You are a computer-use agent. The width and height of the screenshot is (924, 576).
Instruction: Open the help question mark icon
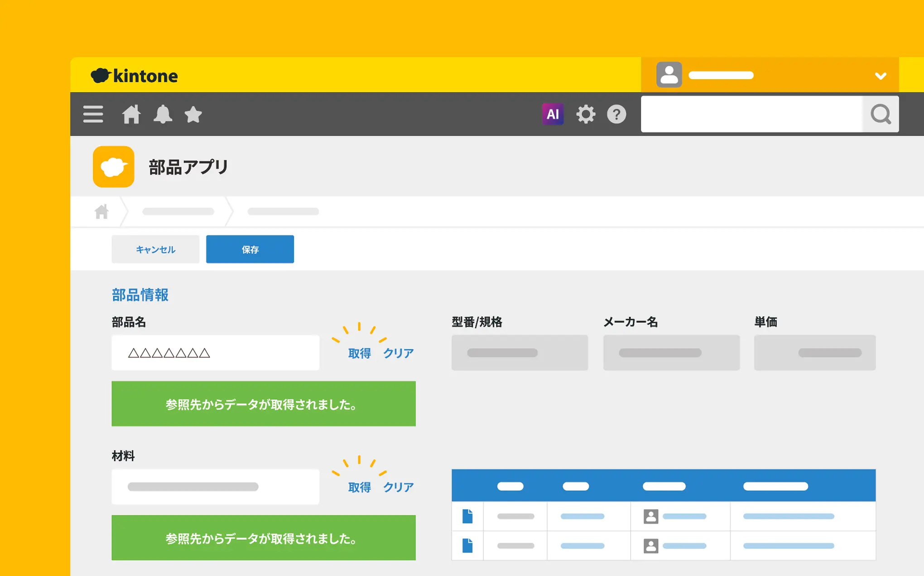pos(616,114)
